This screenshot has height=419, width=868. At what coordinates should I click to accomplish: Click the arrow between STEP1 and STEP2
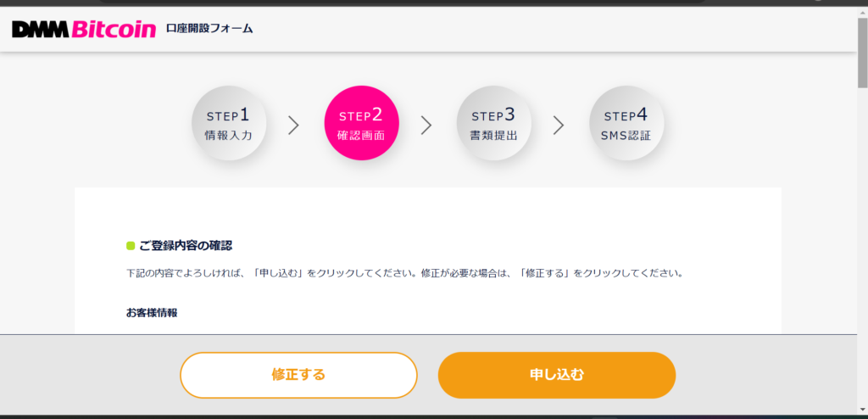point(294,126)
